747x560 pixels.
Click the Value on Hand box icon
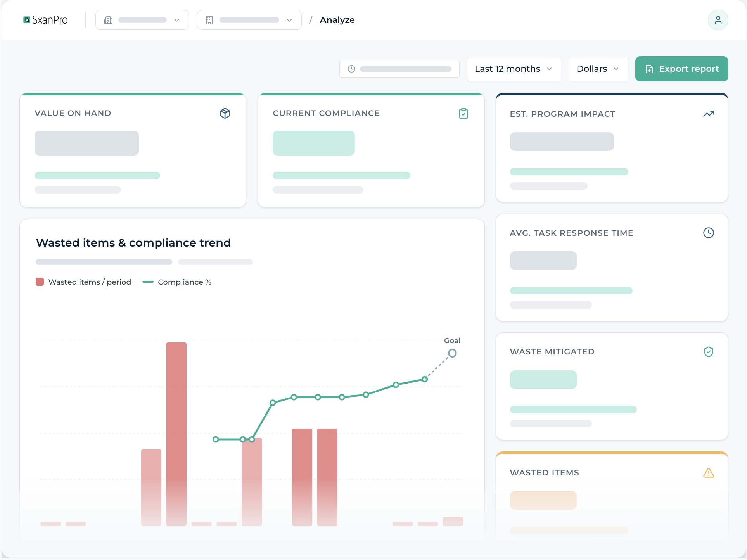pyautogui.click(x=225, y=113)
